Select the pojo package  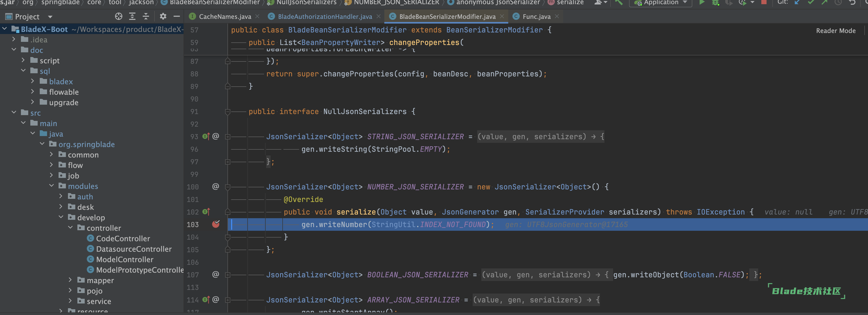coord(94,291)
